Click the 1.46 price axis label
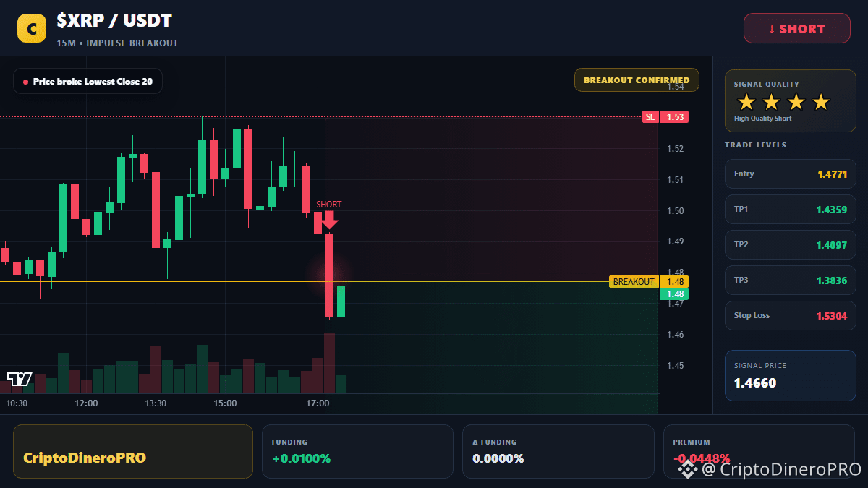Viewport: 868px width, 488px height. coord(675,335)
